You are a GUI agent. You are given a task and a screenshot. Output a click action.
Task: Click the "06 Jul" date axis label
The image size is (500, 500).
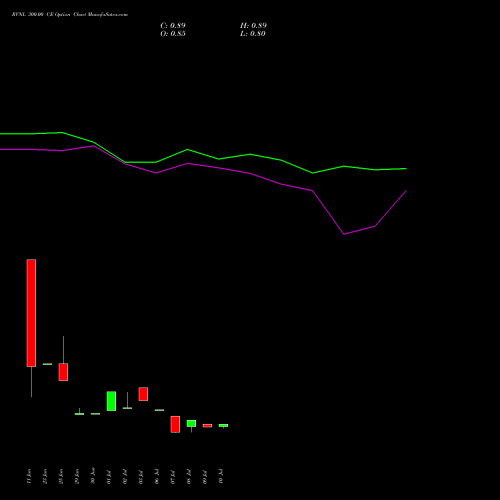click(x=157, y=477)
